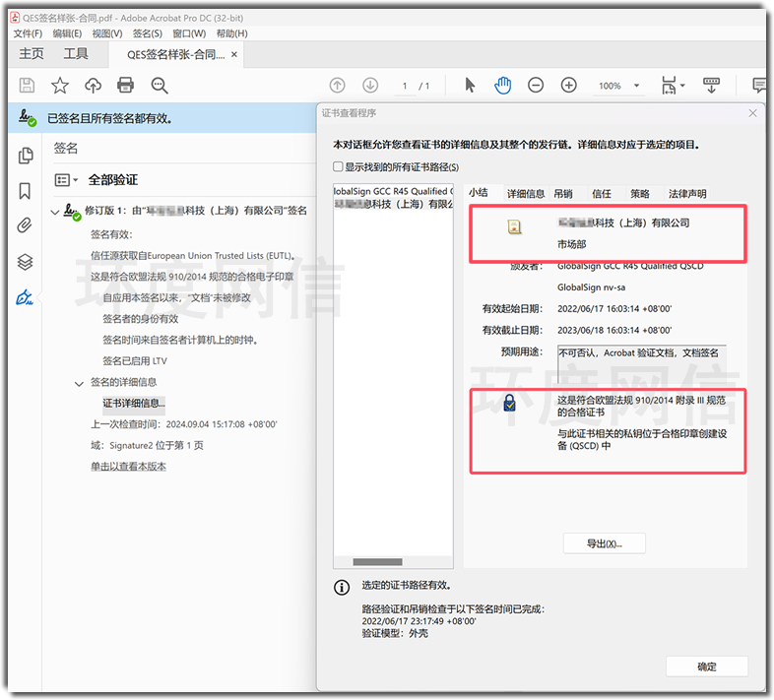This screenshot has height=700, width=774.
Task: Open the bookmarks panel
Action: pyautogui.click(x=25, y=191)
